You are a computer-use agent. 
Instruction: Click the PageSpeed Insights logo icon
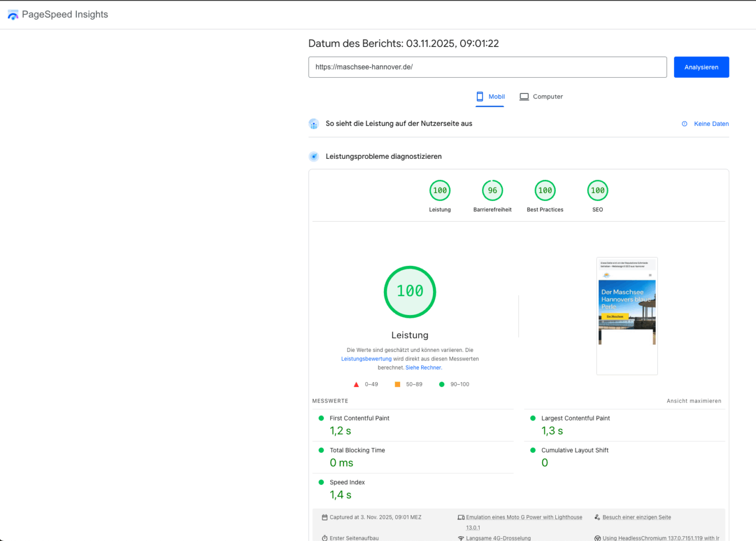pyautogui.click(x=13, y=15)
